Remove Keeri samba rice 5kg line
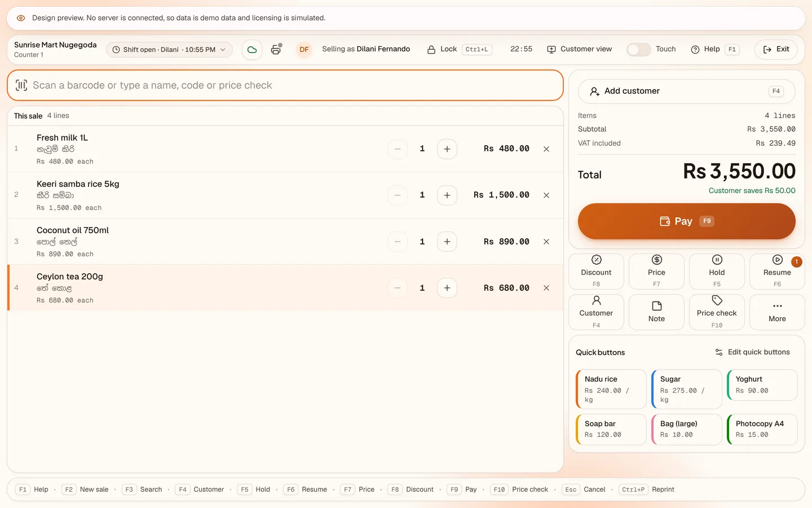The image size is (812, 508). 546,195
